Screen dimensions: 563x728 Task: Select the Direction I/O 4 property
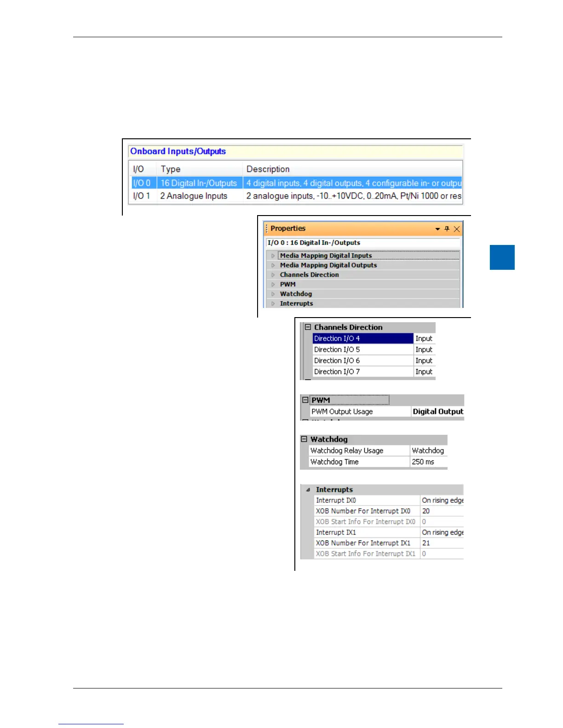(x=363, y=338)
